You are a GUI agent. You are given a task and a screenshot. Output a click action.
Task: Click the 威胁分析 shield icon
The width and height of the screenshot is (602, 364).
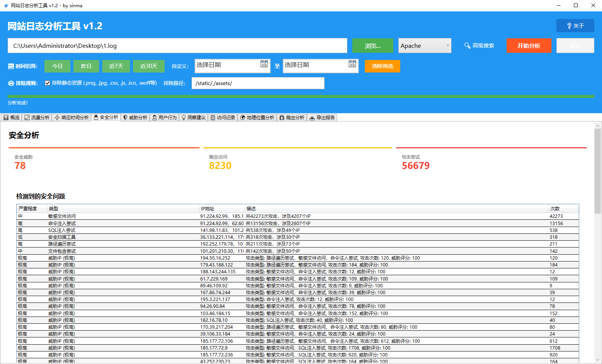125,118
